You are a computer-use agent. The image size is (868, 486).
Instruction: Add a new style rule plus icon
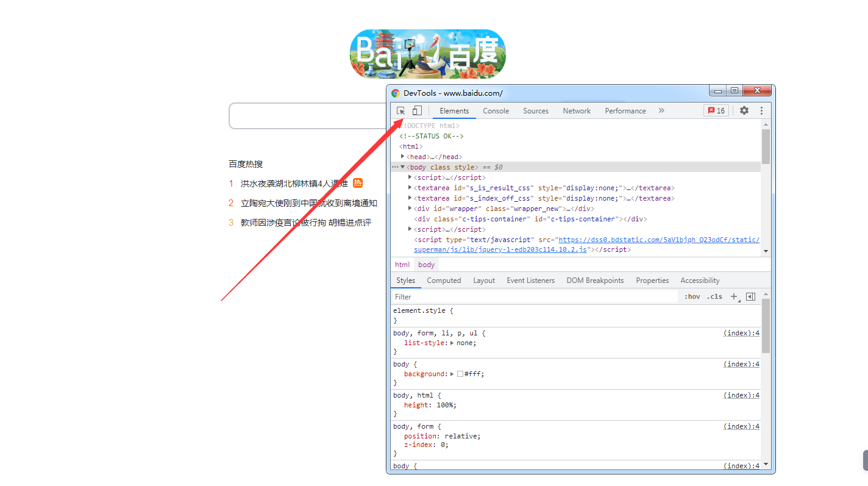point(735,297)
